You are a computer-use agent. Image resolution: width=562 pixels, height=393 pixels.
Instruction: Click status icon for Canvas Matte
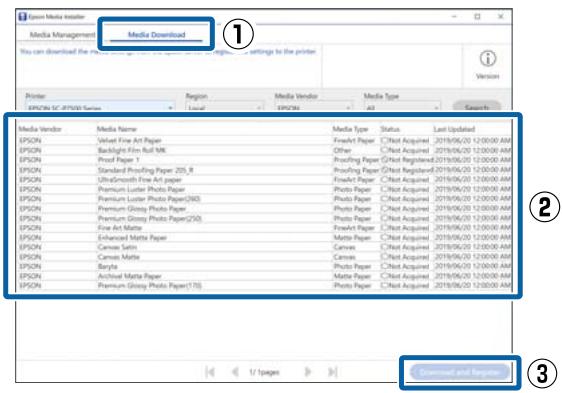coord(384,257)
